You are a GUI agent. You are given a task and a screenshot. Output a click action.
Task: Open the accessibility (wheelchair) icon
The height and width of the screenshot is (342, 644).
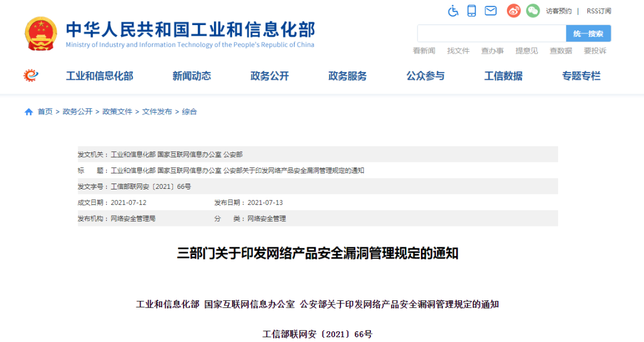(453, 11)
